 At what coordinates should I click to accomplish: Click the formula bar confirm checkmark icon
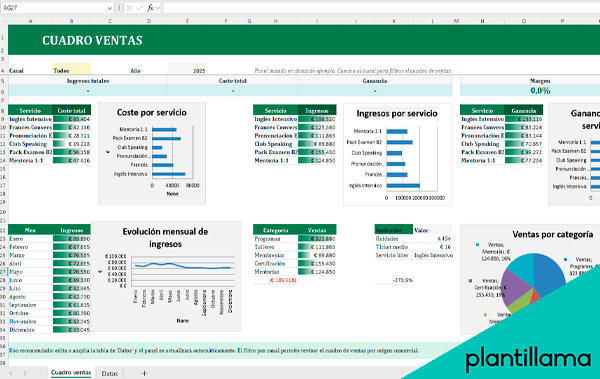(140, 8)
